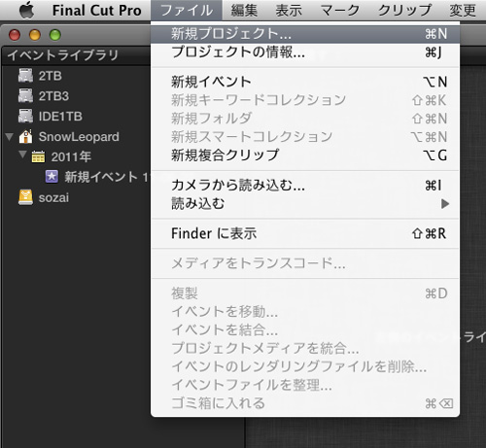Open the 編集 menu
Image resolution: width=486 pixels, height=448 pixels.
click(244, 11)
